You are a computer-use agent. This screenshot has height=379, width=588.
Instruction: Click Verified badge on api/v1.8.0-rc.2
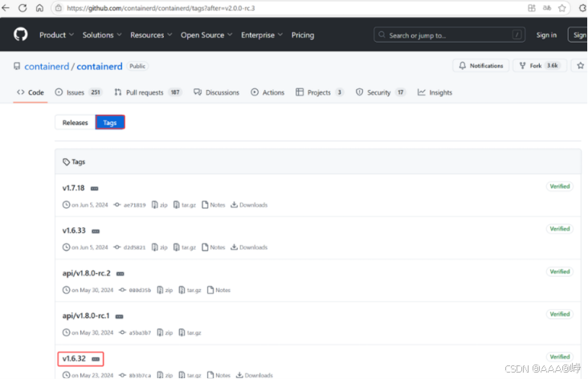(560, 271)
